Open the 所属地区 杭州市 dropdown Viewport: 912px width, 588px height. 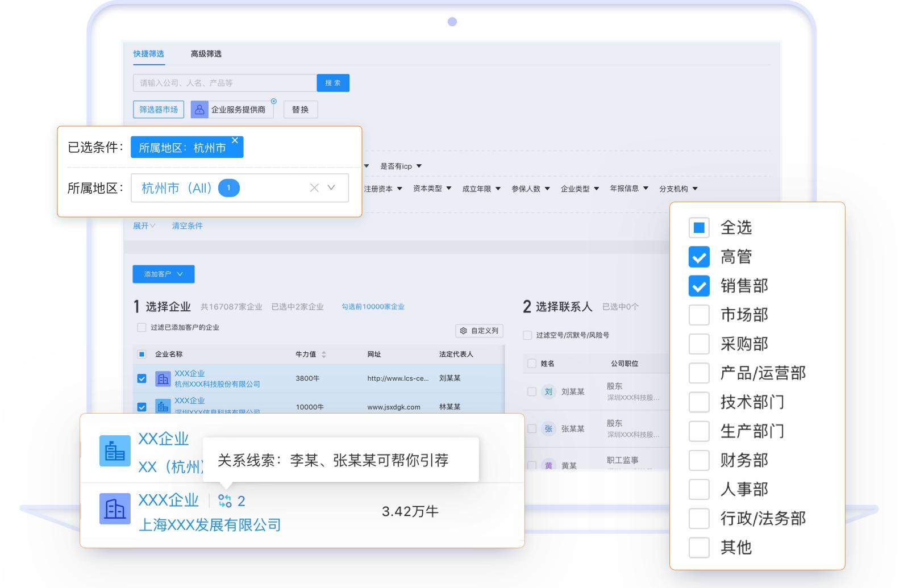click(331, 187)
